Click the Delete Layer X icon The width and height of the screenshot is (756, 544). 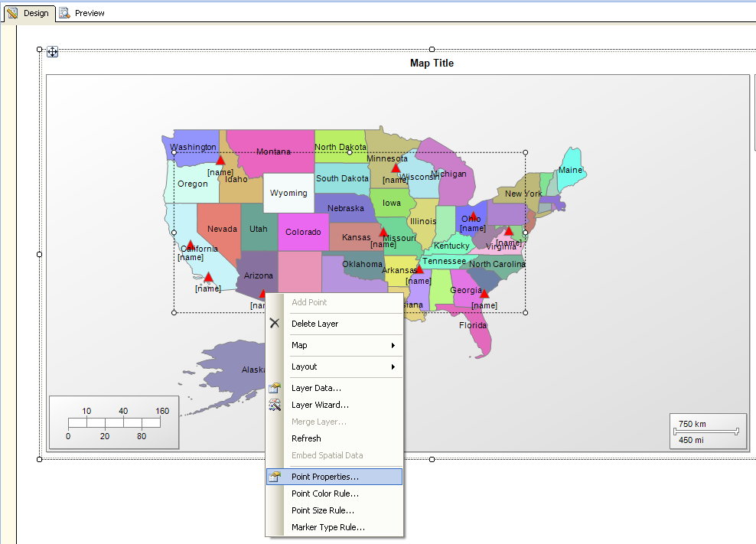point(274,322)
